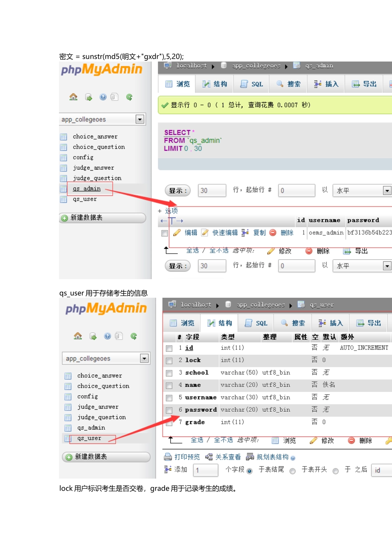Viewport: 392px width, 555px height.
Task: Open qs_user table in lower sidebar
Action: pyautogui.click(x=89, y=438)
